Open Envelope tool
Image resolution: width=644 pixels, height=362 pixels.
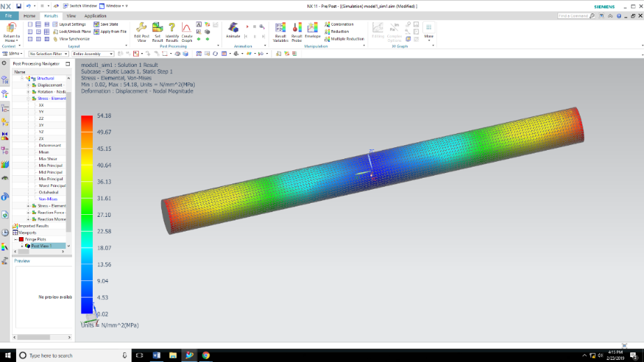click(313, 31)
